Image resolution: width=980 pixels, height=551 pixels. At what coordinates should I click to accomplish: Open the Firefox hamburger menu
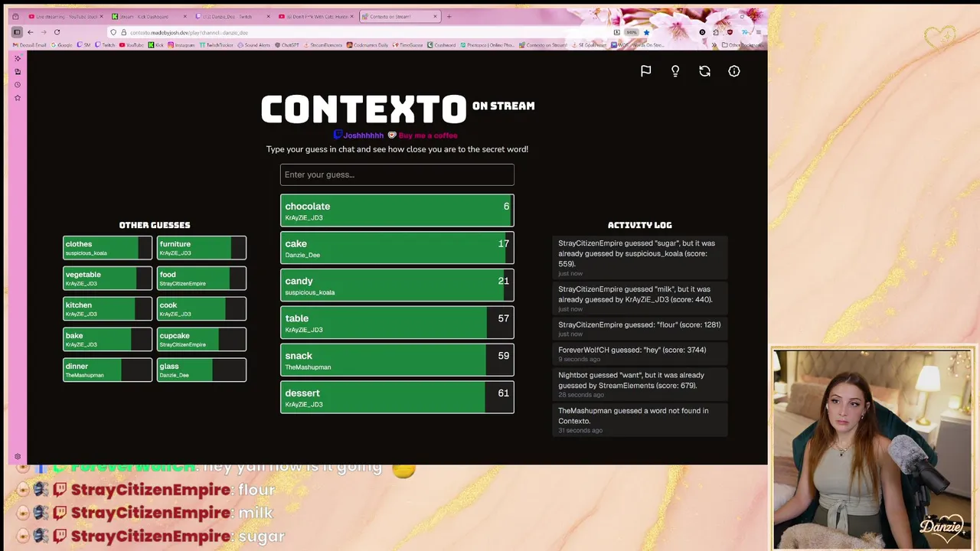coord(759,32)
